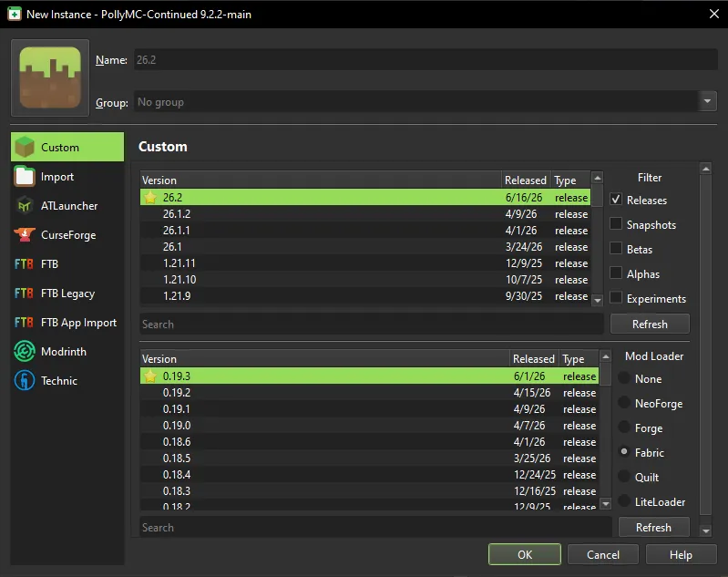Click the loader version Search field
This screenshot has width=728, height=577.
pyautogui.click(x=375, y=527)
